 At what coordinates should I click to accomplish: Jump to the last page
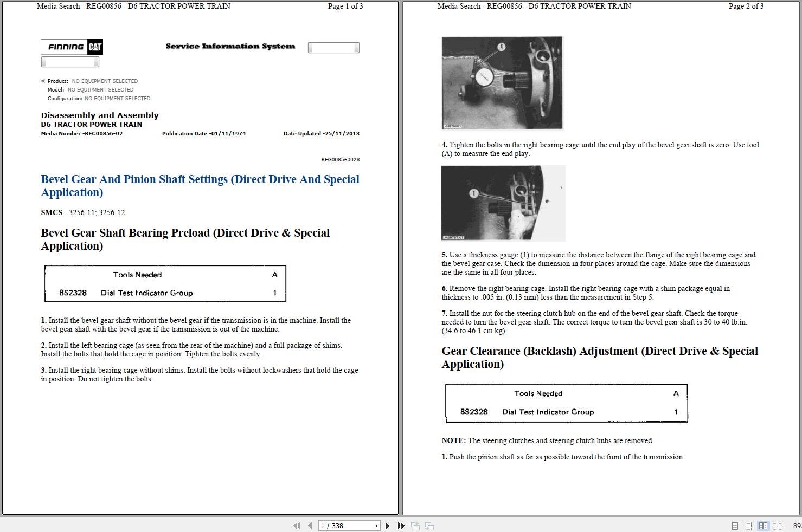[401, 525]
